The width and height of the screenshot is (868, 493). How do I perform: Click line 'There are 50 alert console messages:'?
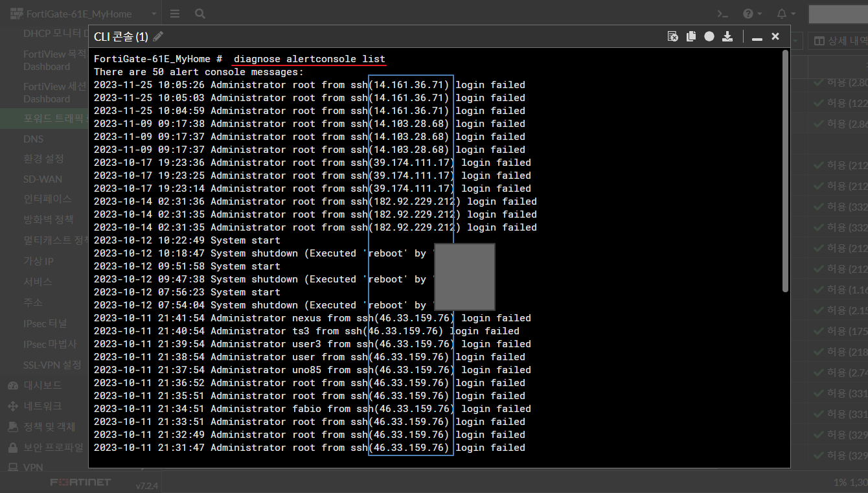199,72
